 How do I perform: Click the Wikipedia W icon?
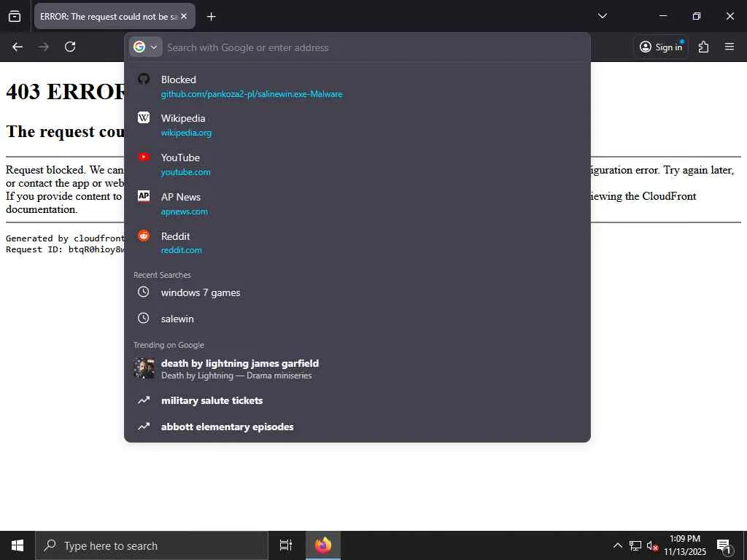(144, 117)
